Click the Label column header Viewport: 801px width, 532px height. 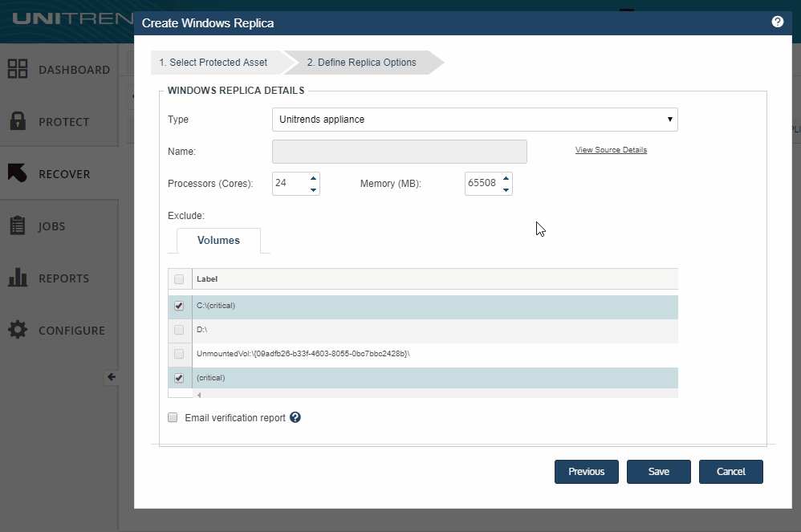coord(207,278)
